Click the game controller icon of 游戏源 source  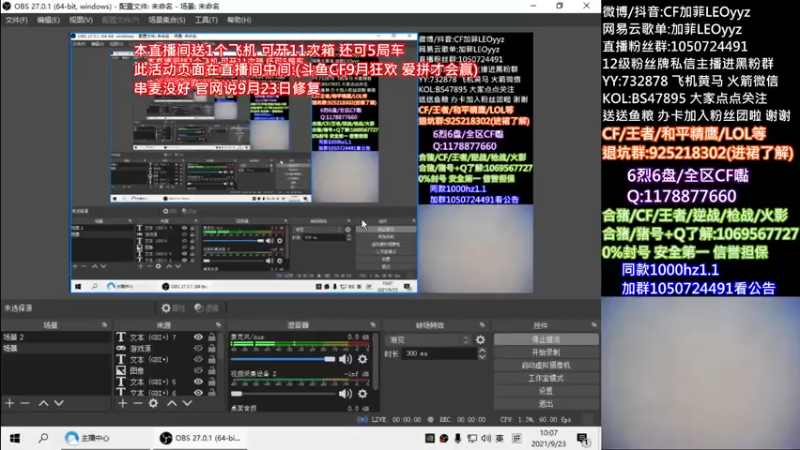(121, 348)
